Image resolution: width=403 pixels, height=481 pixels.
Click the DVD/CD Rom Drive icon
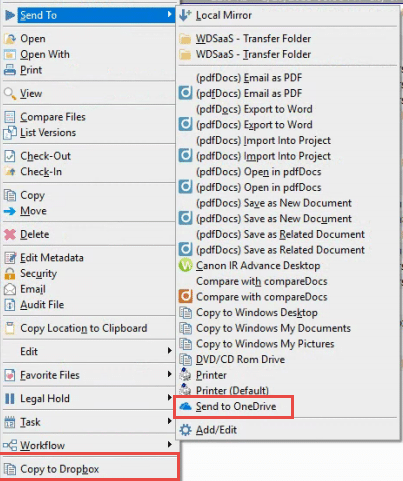185,359
